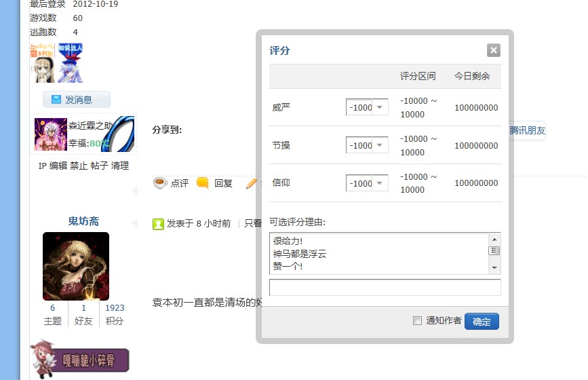
Task: Click the 发表于 8 小时前 timestamp
Action: (199, 223)
